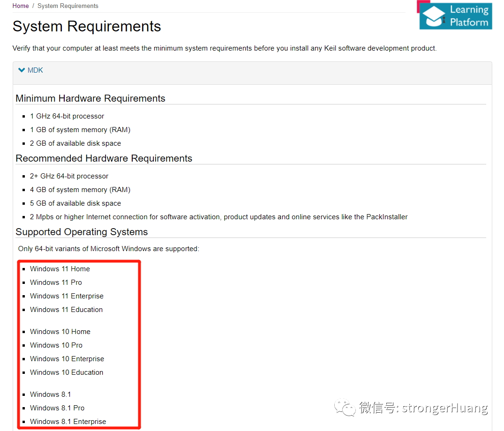The width and height of the screenshot is (504, 431).
Task: Click the Supported Operating Systems heading
Action: (x=82, y=232)
